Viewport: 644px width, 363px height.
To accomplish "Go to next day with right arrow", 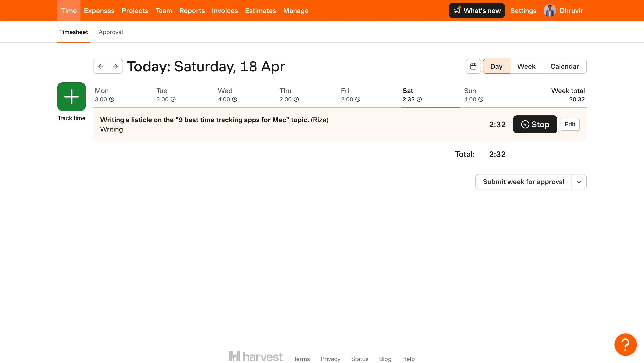I will pos(115,66).
